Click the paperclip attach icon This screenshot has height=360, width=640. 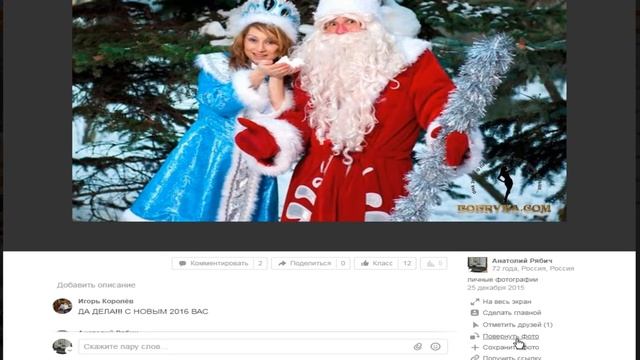coord(418,347)
